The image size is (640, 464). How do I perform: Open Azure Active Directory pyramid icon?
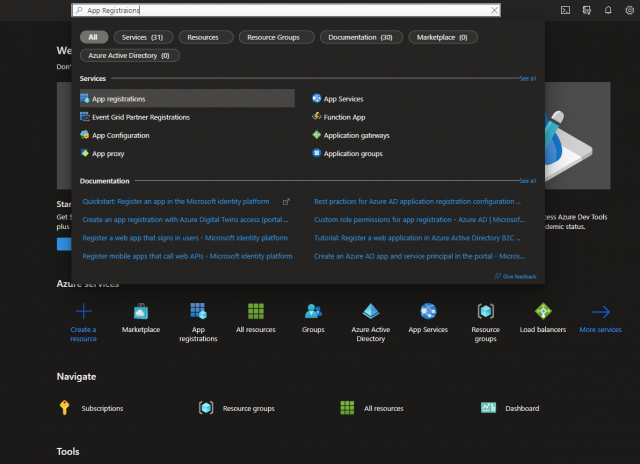pyautogui.click(x=371, y=311)
